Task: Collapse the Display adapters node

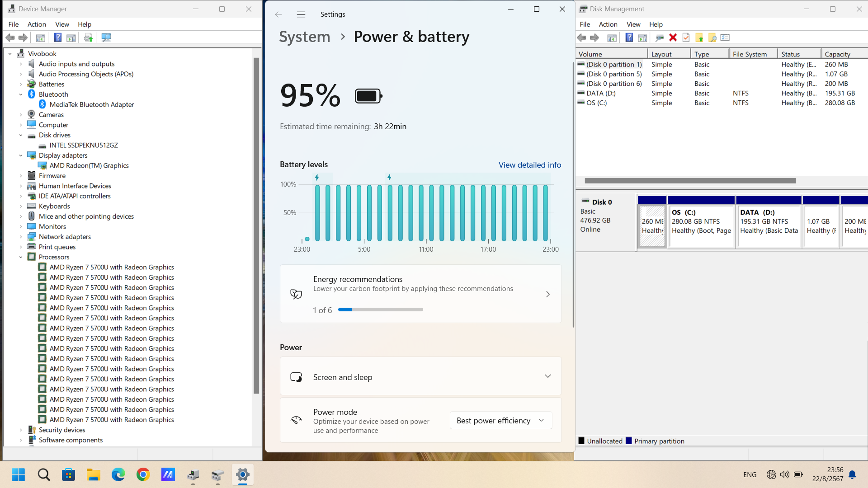Action: coord(21,155)
